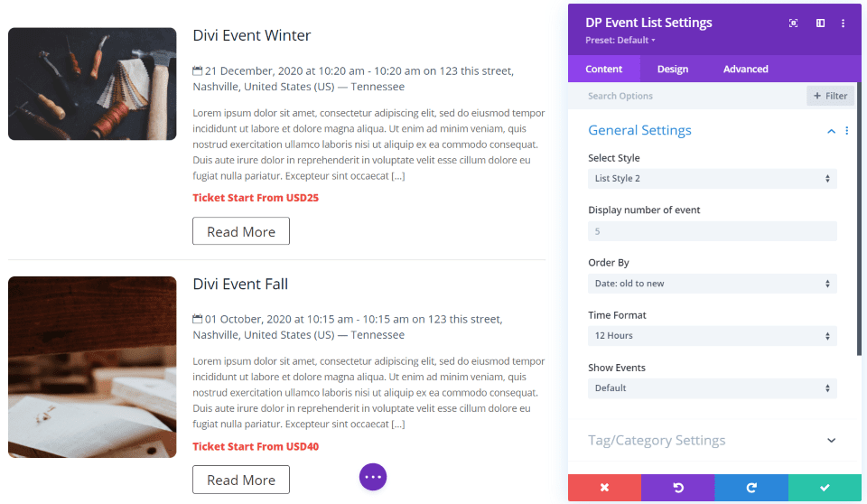867x504 pixels.
Task: Open the purple builder ellipsis button
Action: pos(373,477)
